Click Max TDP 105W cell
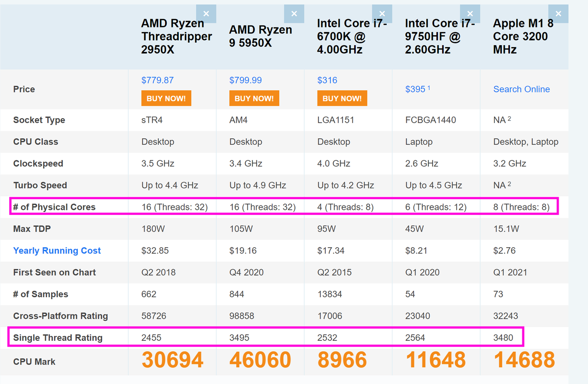This screenshot has width=588, height=384. coord(241,229)
